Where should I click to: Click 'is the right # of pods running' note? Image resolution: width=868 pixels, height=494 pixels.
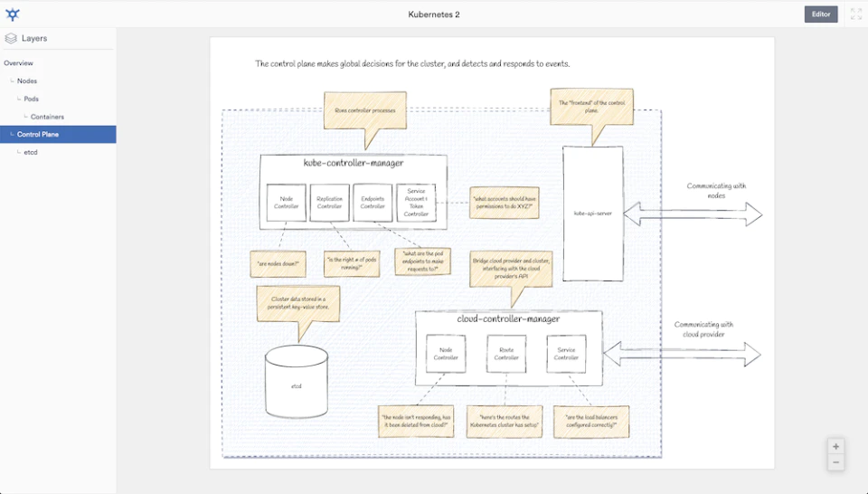352,263
